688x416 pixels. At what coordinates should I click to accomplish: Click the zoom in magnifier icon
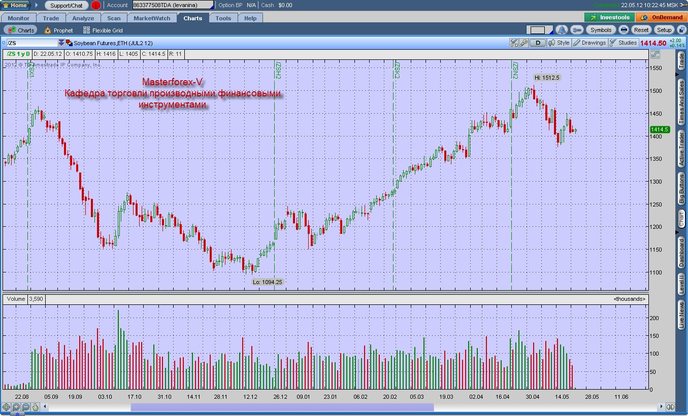point(16,407)
